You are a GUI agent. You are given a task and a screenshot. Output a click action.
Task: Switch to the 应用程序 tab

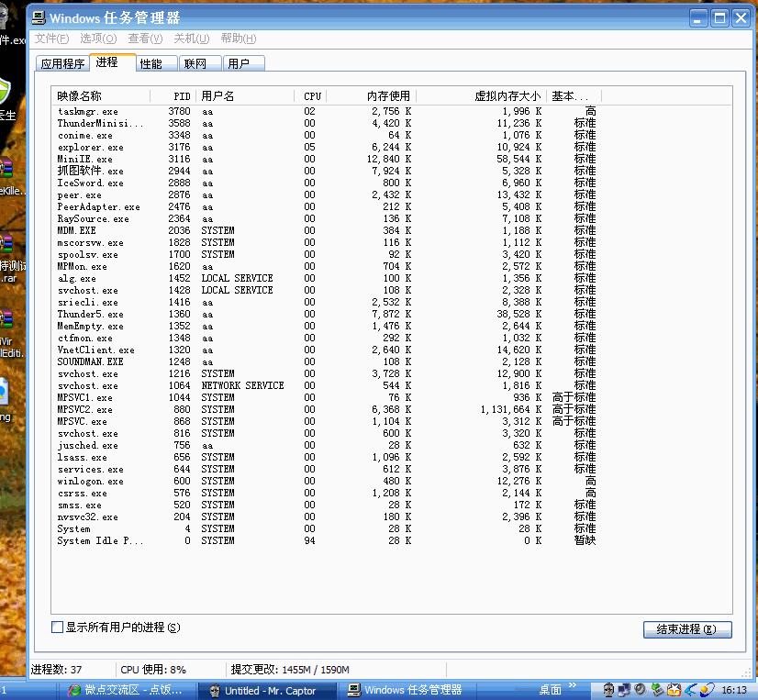[62, 63]
